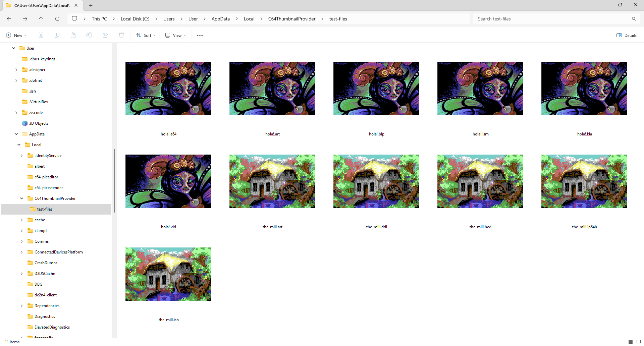The image size is (644, 346).
Task: Select the the-mill.ip64h file thumbnail
Action: [x=584, y=181]
